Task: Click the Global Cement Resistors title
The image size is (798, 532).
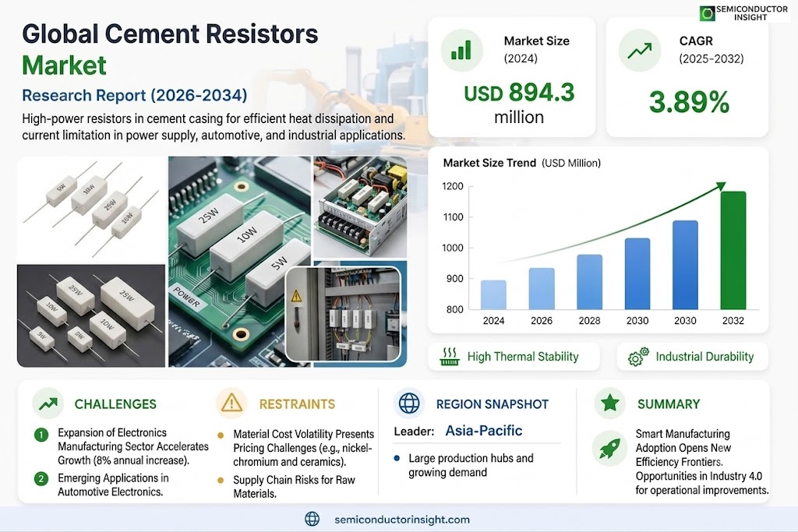Action: tap(170, 34)
